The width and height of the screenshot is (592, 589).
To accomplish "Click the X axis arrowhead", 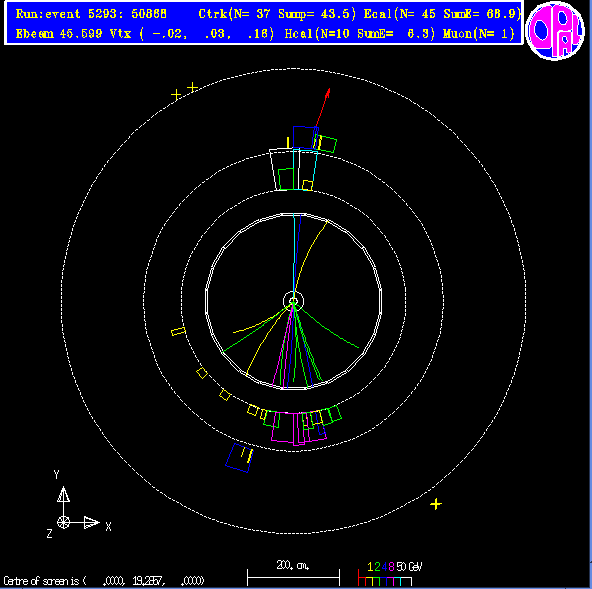I will 91,523.
